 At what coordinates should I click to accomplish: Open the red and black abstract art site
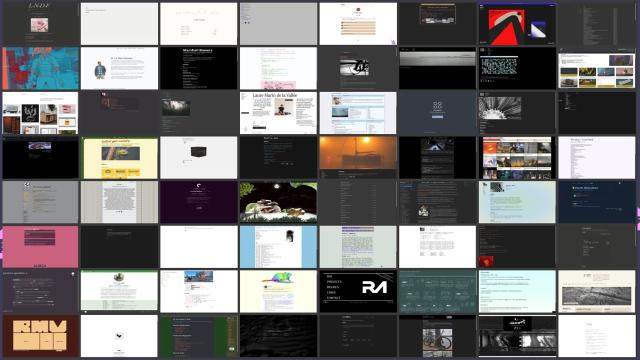[517, 24]
